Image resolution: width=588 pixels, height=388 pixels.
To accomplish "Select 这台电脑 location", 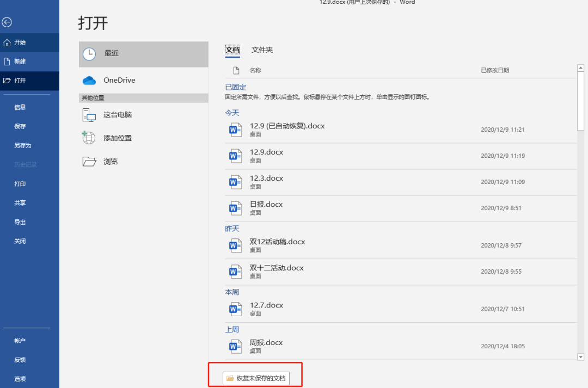I will (x=144, y=115).
